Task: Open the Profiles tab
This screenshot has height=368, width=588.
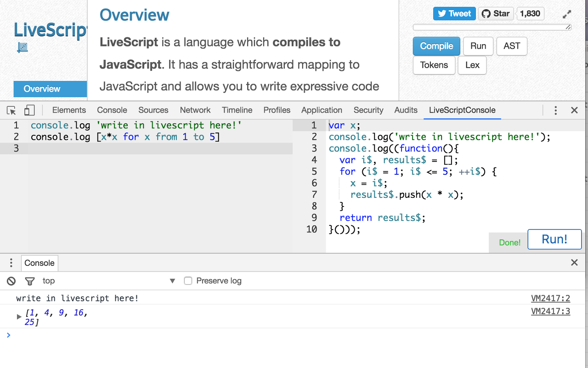Action: 277,110
